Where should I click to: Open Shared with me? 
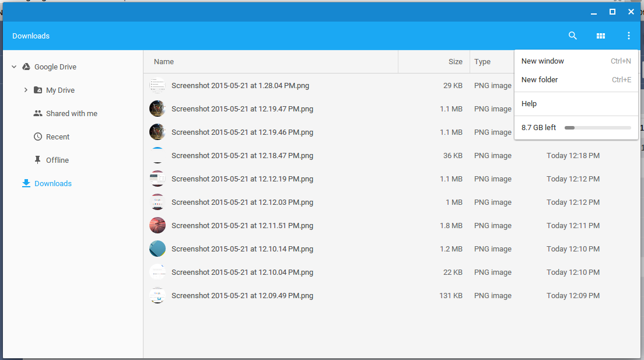(x=72, y=113)
